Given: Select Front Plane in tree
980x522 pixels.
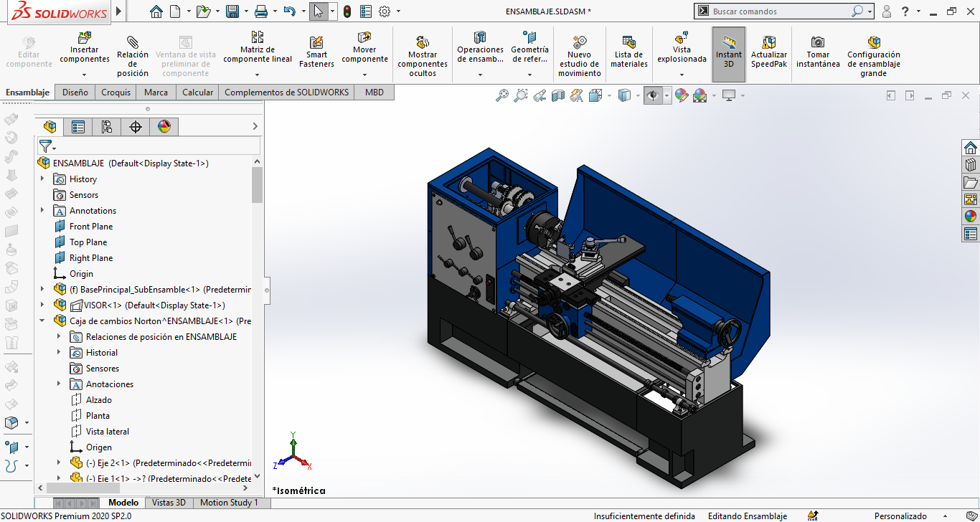Looking at the screenshot, I should click(91, 226).
